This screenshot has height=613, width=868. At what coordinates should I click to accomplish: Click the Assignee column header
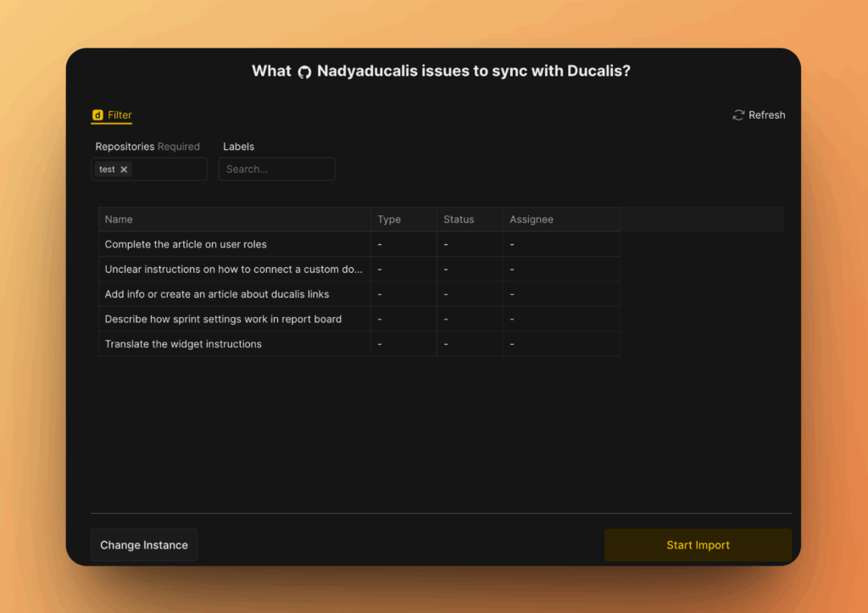531,220
